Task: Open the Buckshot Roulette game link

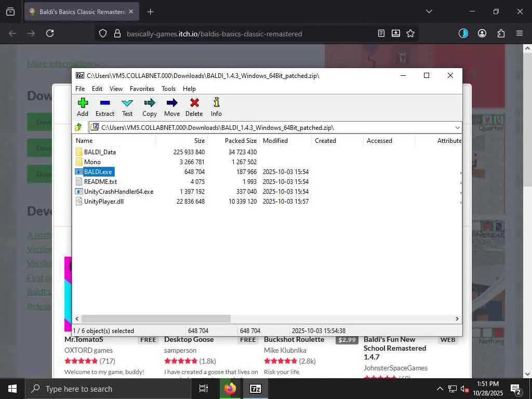Action: [x=294, y=340]
